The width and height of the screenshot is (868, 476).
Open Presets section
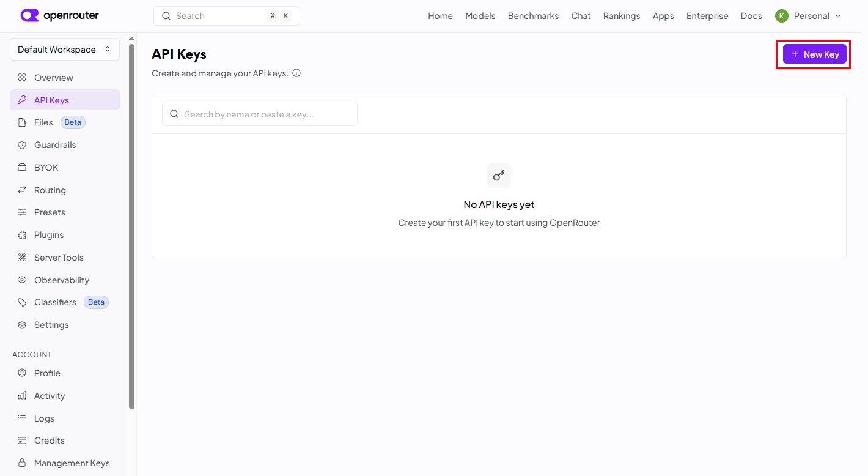(65, 212)
